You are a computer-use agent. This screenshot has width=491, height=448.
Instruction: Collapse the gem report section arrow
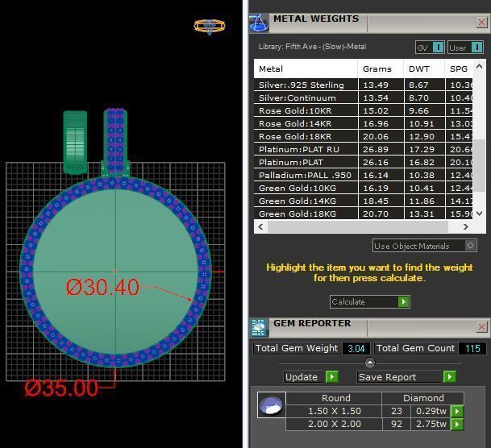370,363
